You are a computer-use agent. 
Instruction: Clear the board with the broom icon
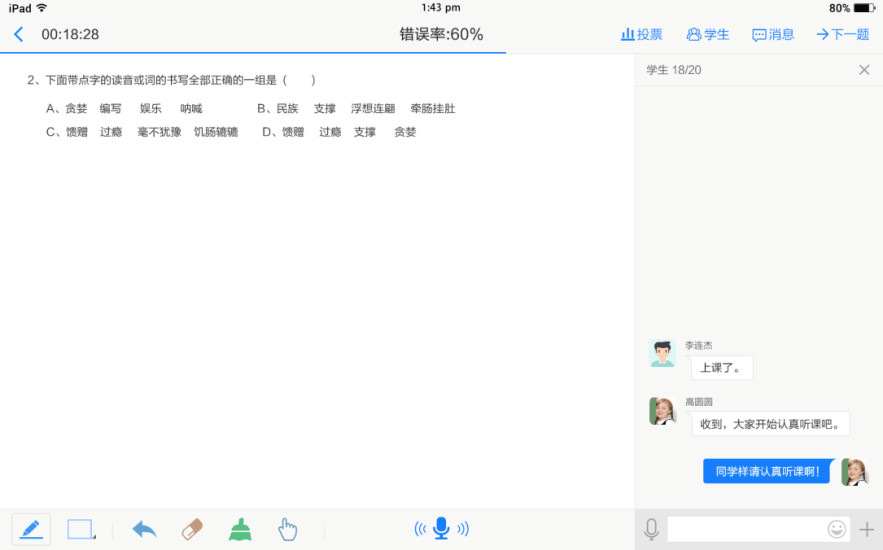click(240, 529)
